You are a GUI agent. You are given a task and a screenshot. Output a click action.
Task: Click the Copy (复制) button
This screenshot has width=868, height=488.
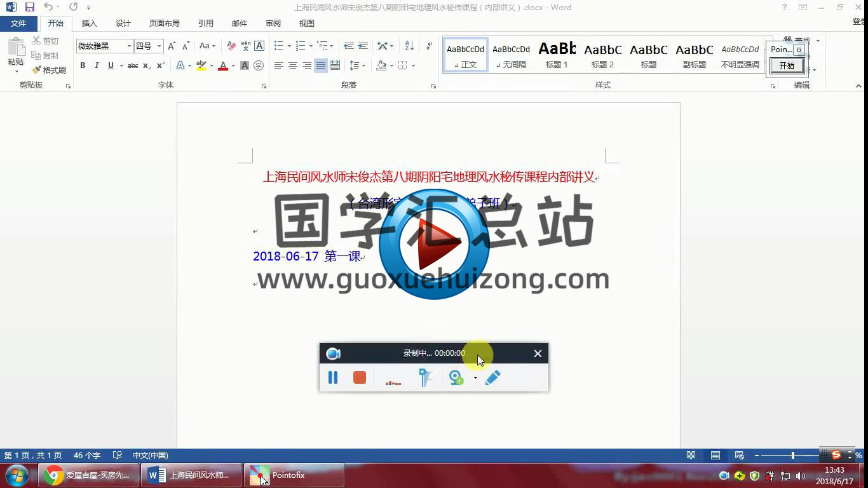[x=45, y=56]
